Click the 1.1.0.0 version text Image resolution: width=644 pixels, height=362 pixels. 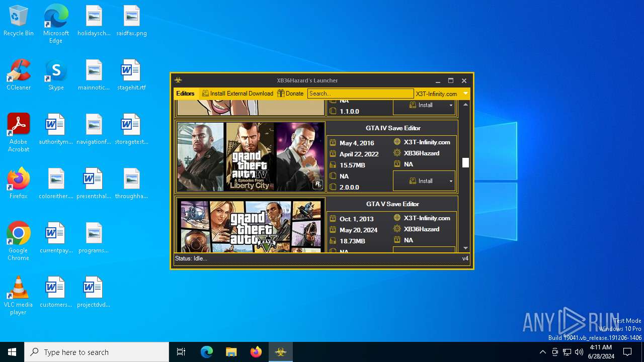tap(349, 112)
